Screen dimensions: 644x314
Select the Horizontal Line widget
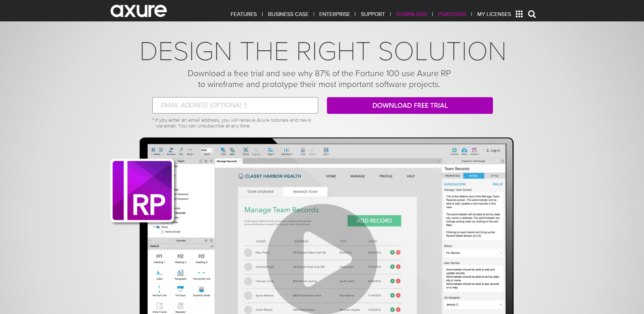tap(201, 275)
